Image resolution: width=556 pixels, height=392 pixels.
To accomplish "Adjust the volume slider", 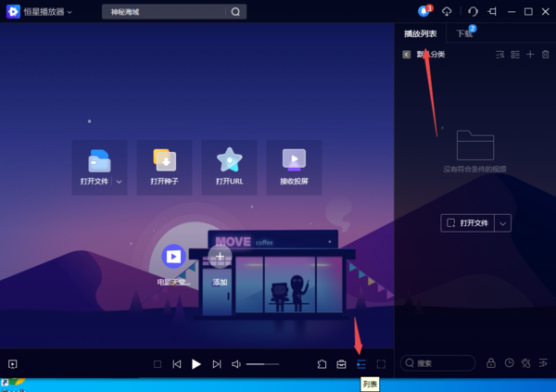I will point(263,364).
